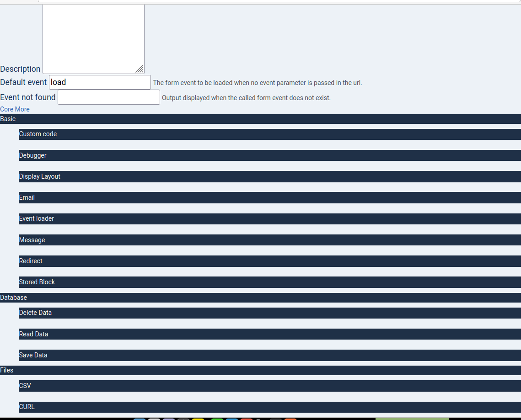Open the Core tab link
The width and height of the screenshot is (521, 420).
coord(7,109)
